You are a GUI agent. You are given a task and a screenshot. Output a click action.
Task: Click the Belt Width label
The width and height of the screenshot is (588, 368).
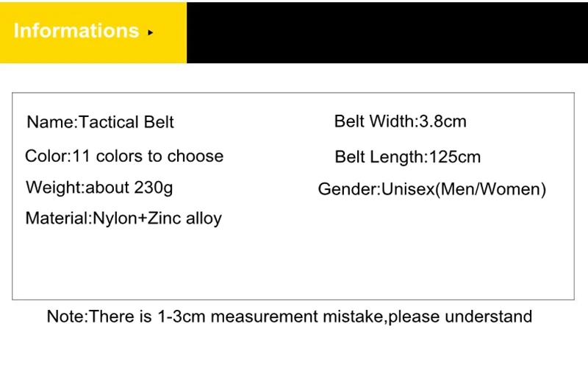tap(373, 121)
